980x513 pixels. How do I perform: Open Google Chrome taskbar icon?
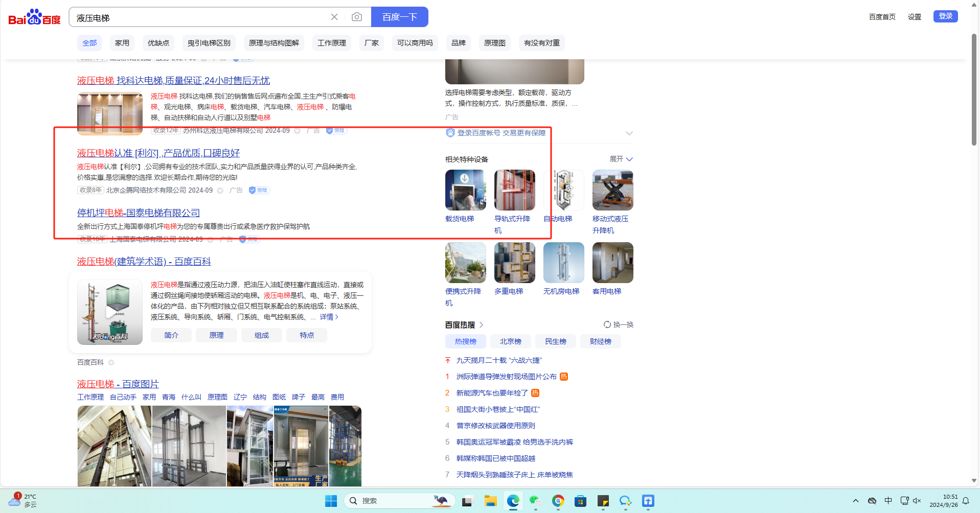(558, 501)
